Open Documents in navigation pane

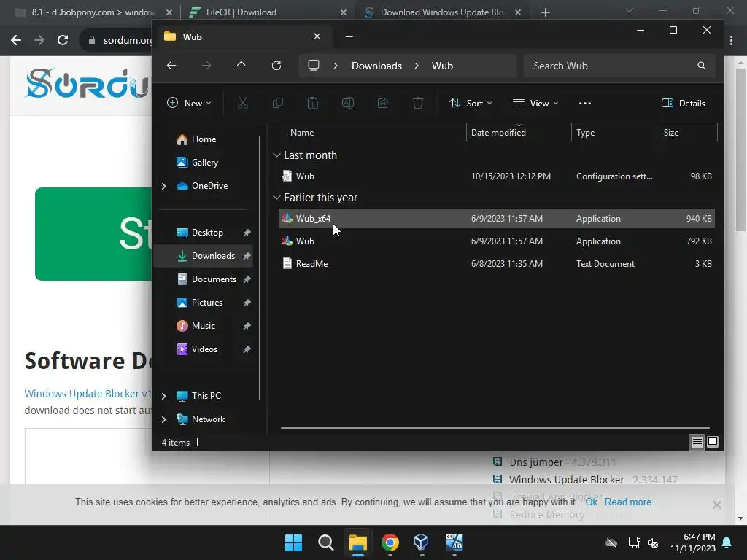point(214,279)
